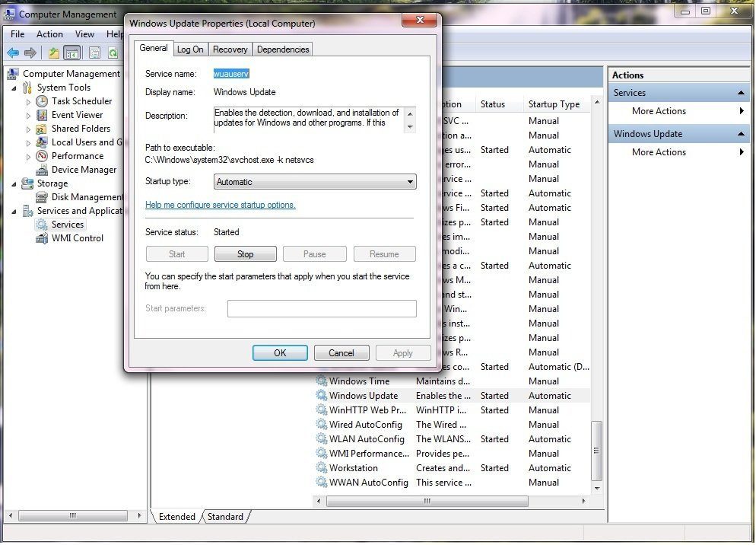Select the Task Scheduler clock icon

[42, 101]
